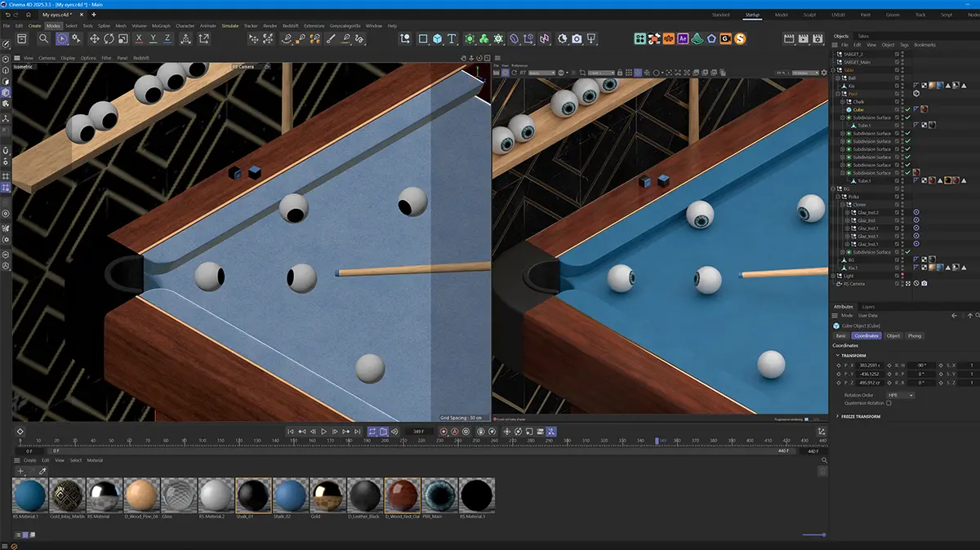Click the Live Selection tool icon

pyautogui.click(x=63, y=38)
